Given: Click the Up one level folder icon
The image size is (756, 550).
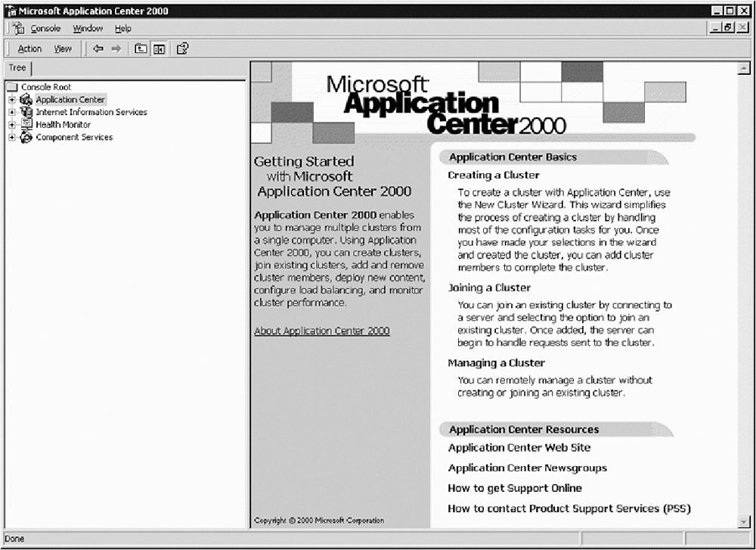Looking at the screenshot, I should tap(141, 48).
